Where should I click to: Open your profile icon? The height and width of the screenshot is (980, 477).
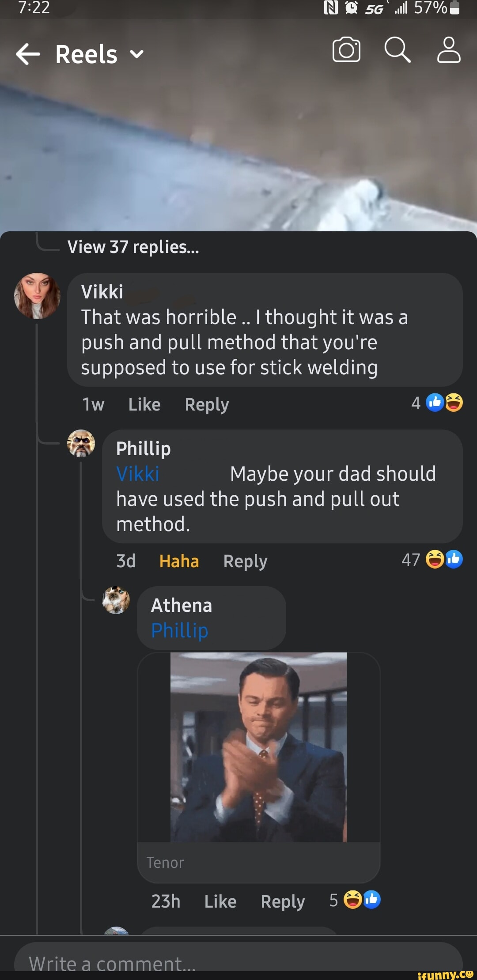point(448,50)
